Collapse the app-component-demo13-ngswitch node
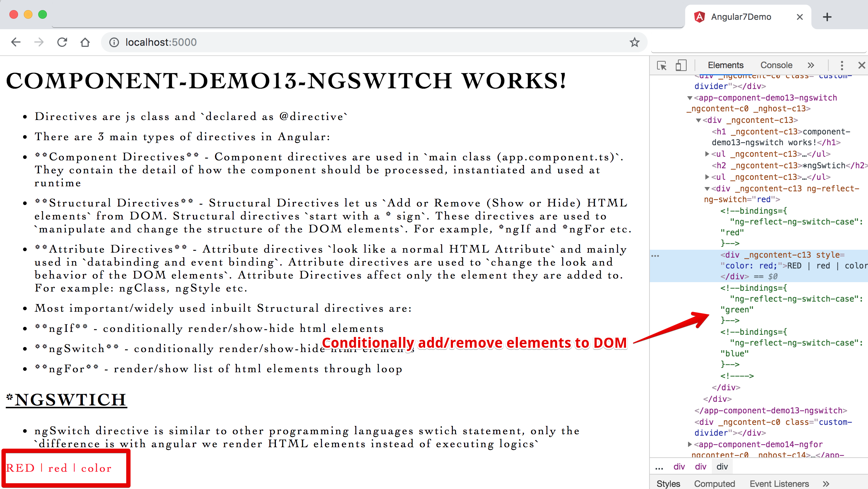868x489 pixels. click(689, 98)
